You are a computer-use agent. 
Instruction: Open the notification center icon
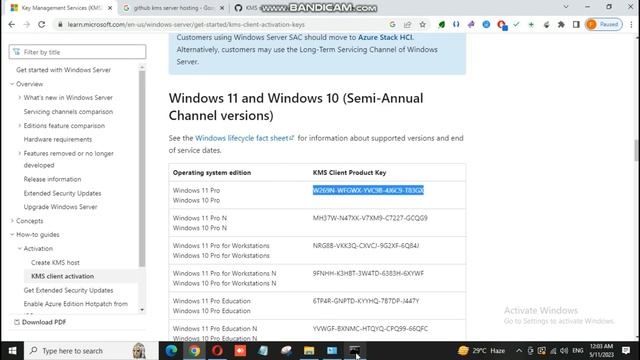tap(626, 351)
